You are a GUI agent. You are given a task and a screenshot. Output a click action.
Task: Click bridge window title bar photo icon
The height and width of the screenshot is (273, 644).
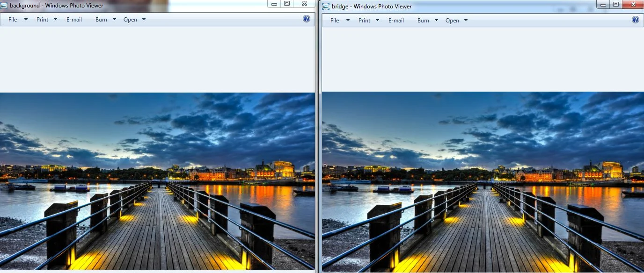[326, 7]
